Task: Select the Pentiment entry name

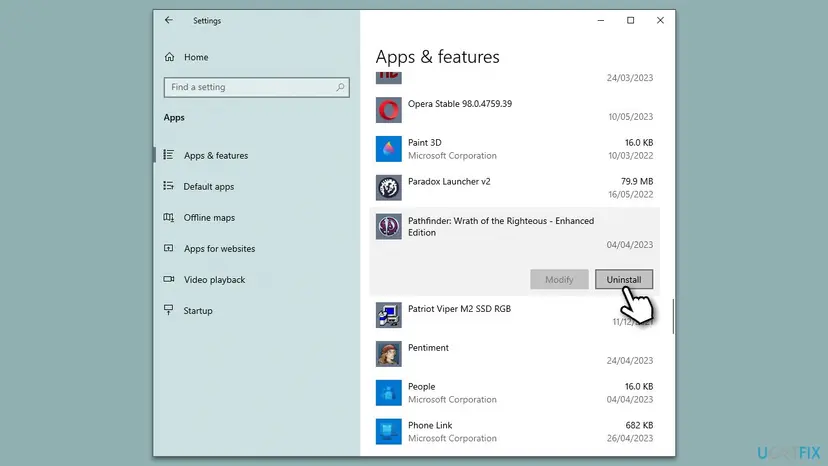Action: pyautogui.click(x=428, y=348)
